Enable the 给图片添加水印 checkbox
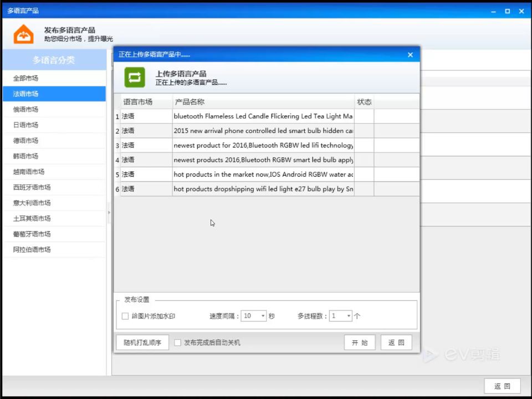 coord(125,316)
